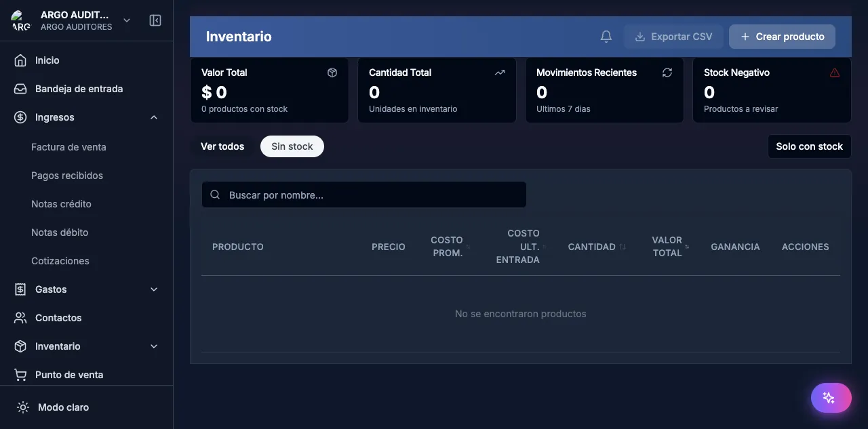Click the warning triangle on Stock Negativo
Viewport: 868px width, 429px height.
coord(835,72)
